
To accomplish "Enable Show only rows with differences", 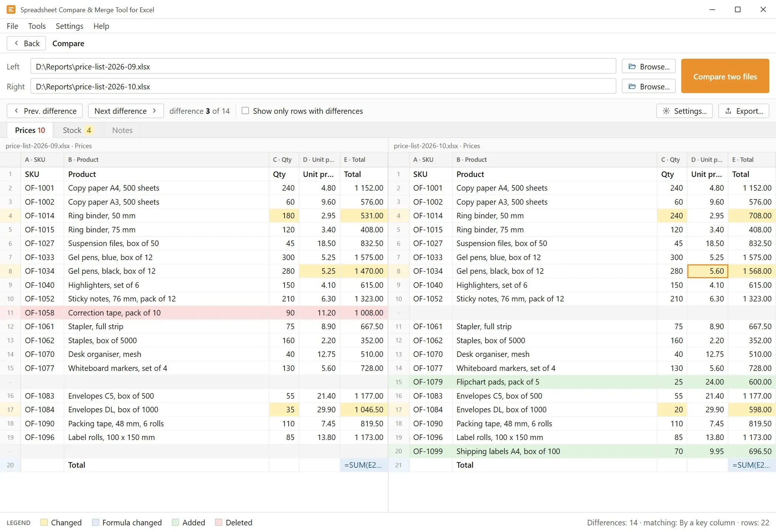I will tap(245, 111).
